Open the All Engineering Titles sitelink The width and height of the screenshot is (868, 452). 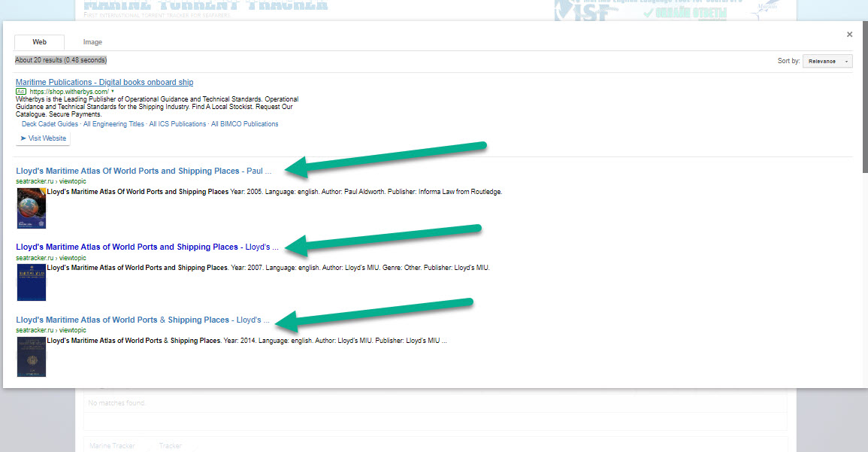click(113, 124)
